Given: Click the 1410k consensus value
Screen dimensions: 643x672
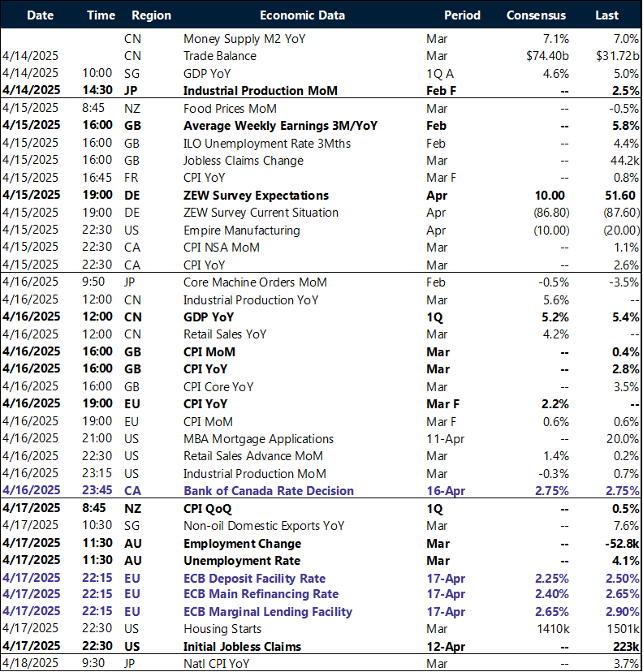Looking at the screenshot, I should pyautogui.click(x=553, y=629).
